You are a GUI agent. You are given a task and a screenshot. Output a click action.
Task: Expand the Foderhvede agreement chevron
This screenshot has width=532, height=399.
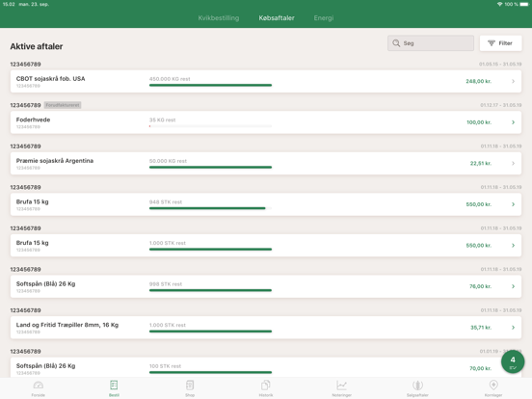pos(513,122)
